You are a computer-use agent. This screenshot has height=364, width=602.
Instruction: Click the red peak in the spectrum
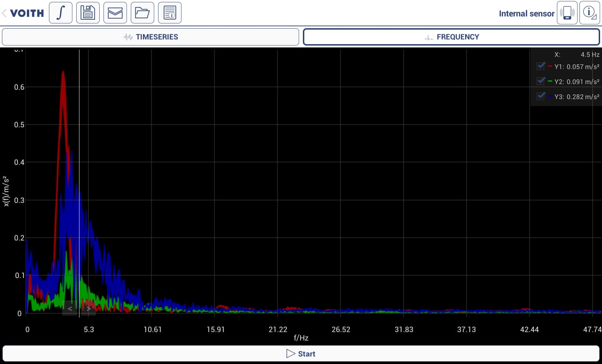coord(63,73)
